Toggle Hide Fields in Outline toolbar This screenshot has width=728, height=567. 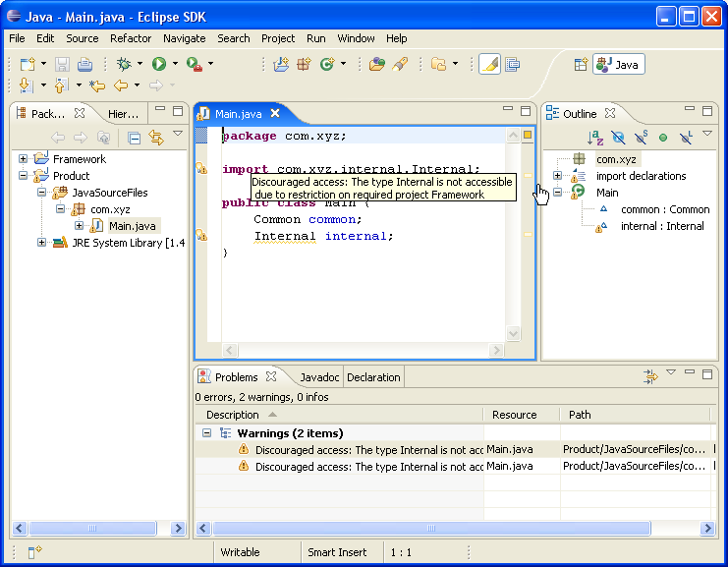[x=618, y=138]
